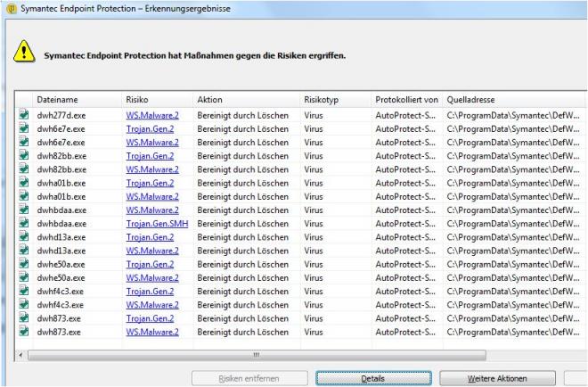This screenshot has height=387, width=588.
Task: Select icon of dwhf4c3.exe Trojan.Gen.2 row
Action: pos(24,290)
